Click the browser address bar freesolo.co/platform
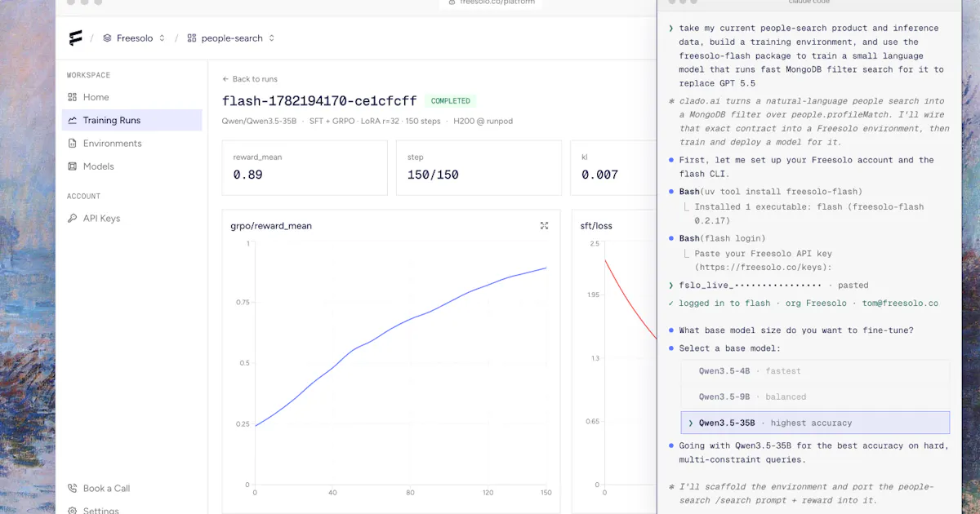 pos(490,3)
